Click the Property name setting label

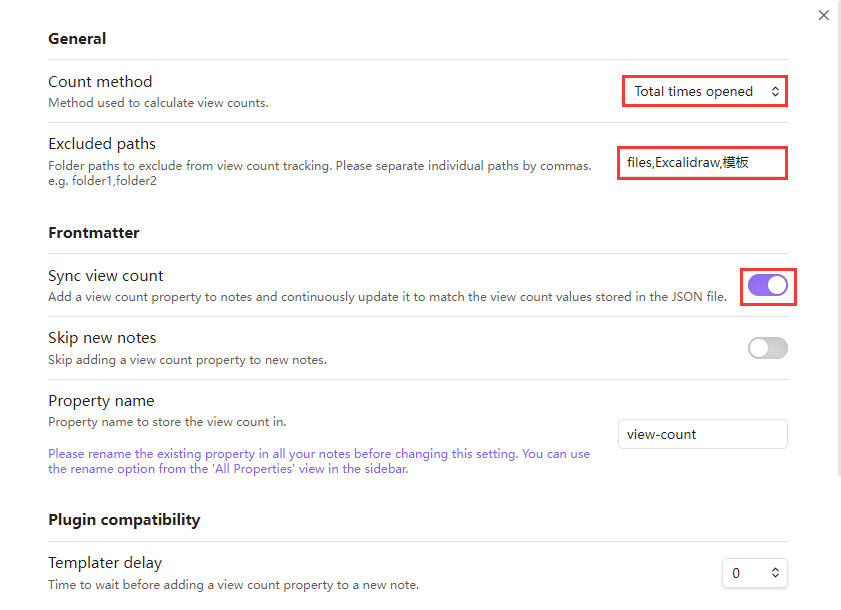pos(101,401)
